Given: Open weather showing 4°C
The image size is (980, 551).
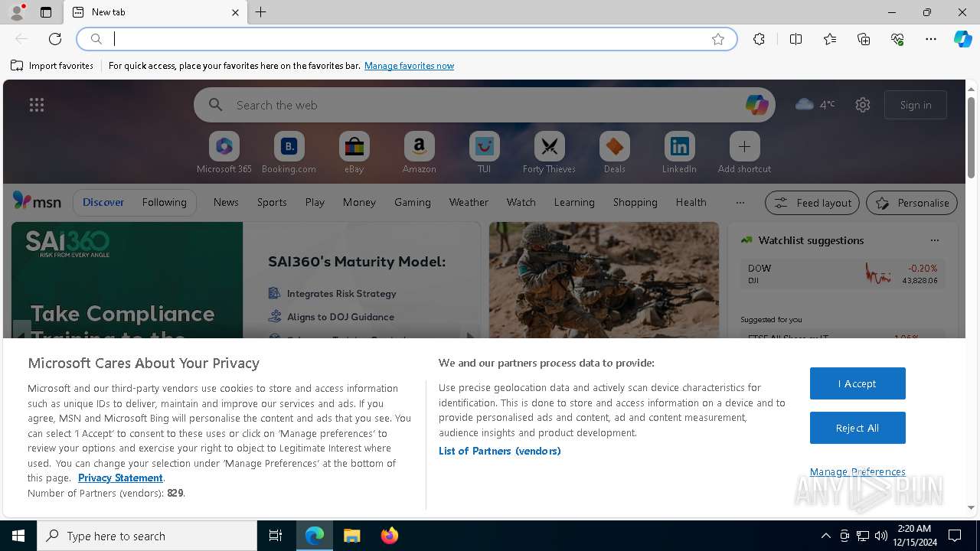Looking at the screenshot, I should [x=815, y=104].
